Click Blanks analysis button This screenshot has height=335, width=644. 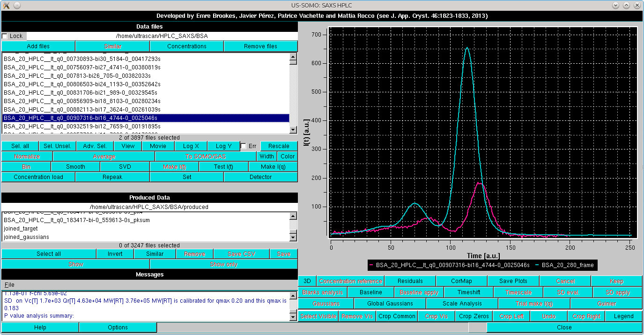pyautogui.click(x=323, y=292)
